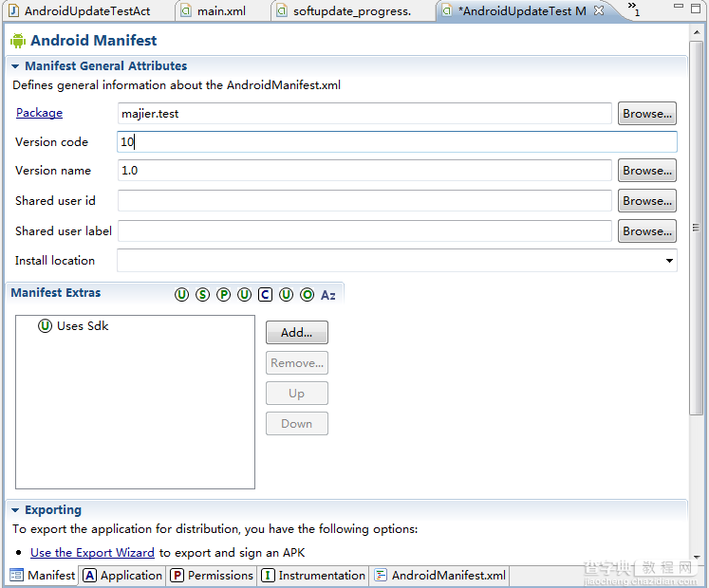Screen dimensions: 709x588
Task: Browse for Shared user label
Action: (647, 231)
